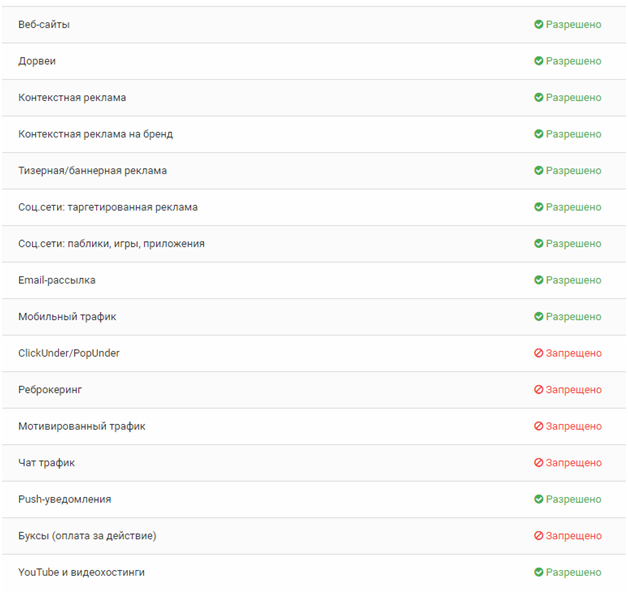Select the Мотивированный трафик row label
This screenshot has height=594, width=628.
82,426
